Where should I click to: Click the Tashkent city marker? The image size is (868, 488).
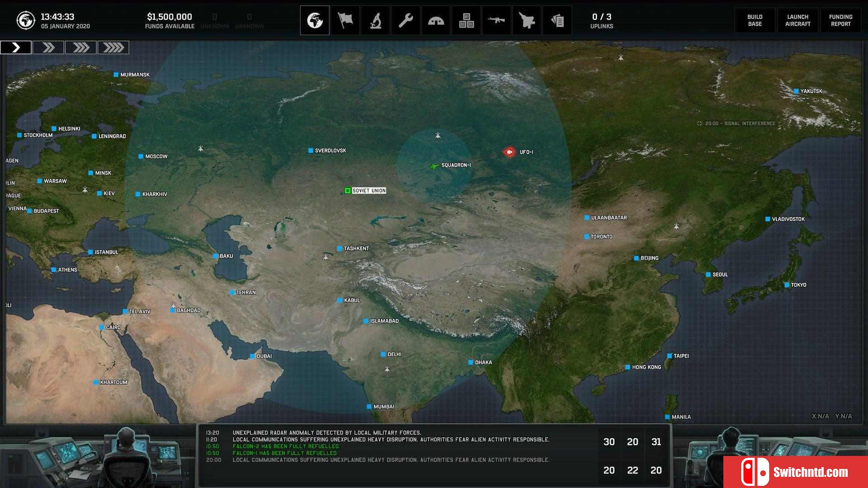click(x=340, y=249)
